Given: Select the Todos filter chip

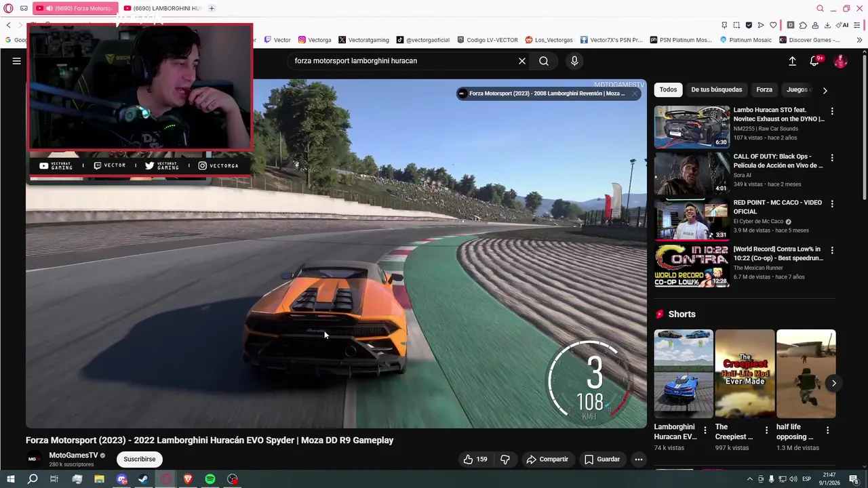Looking at the screenshot, I should [668, 89].
